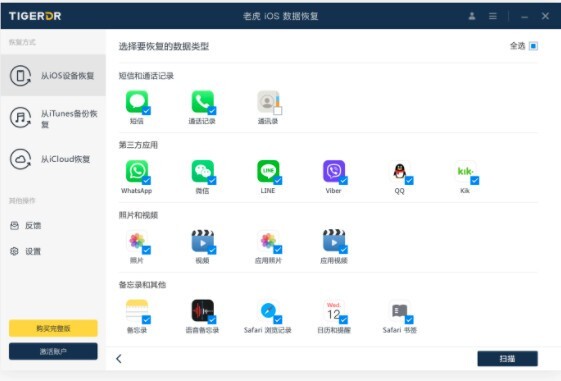Check the contacts (通讯录) checkbox
The image size is (561, 381).
pyautogui.click(x=278, y=111)
